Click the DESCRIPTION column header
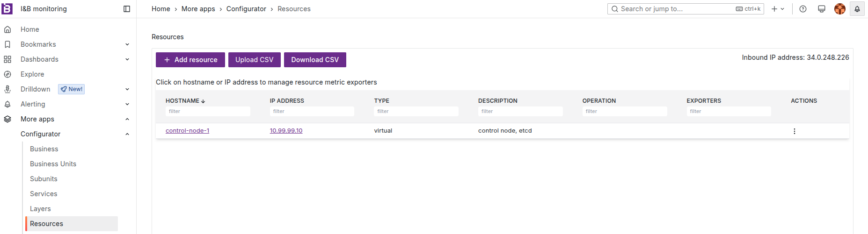This screenshot has width=868, height=234. point(498,101)
